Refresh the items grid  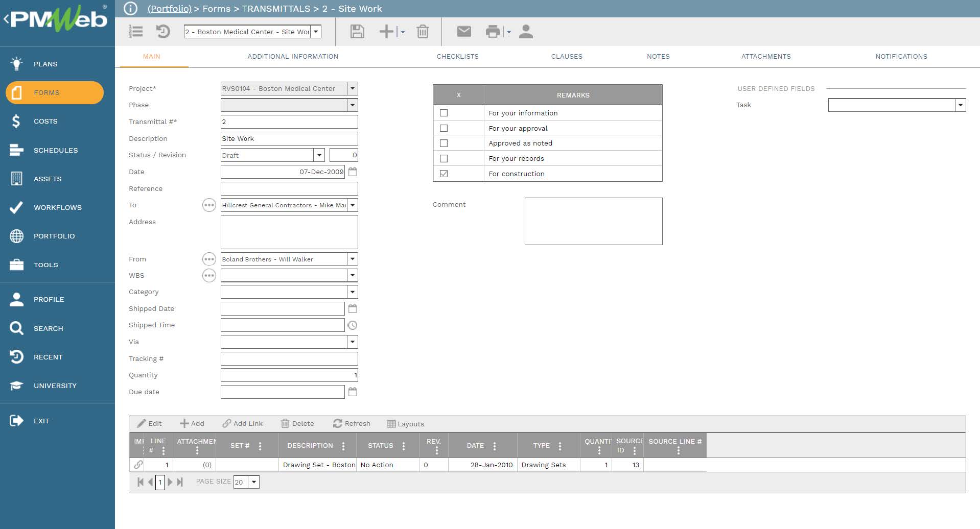point(352,424)
